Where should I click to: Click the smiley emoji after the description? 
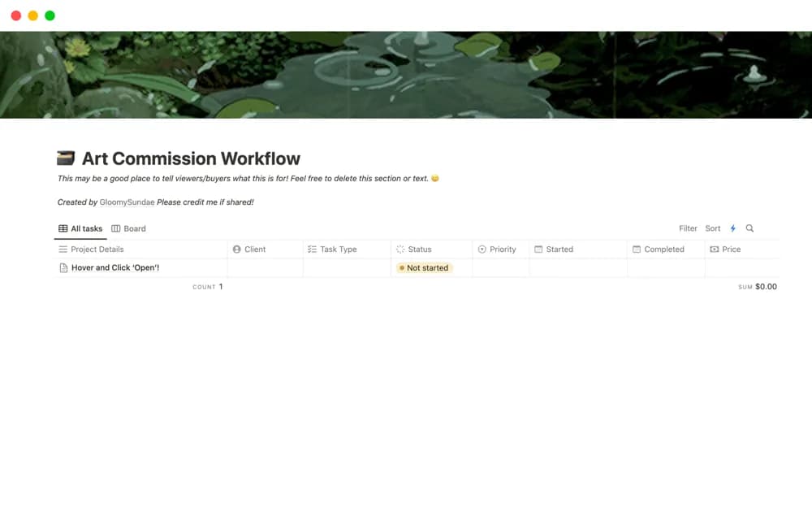tap(435, 178)
